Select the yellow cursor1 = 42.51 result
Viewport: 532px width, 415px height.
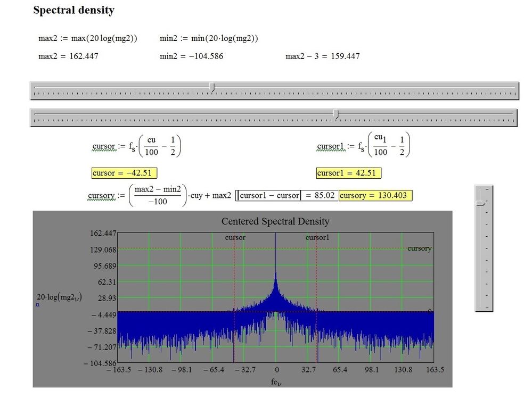tap(348, 173)
